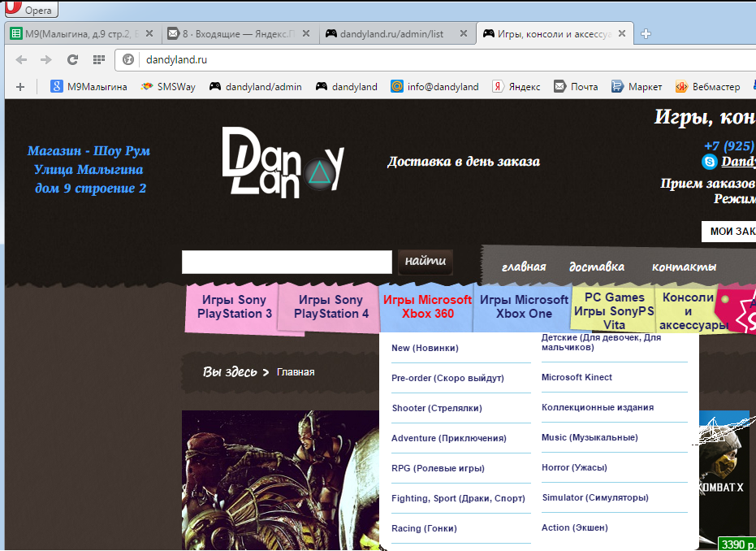Open Консоли и аксессуары category
The width and height of the screenshot is (756, 551).
[688, 310]
